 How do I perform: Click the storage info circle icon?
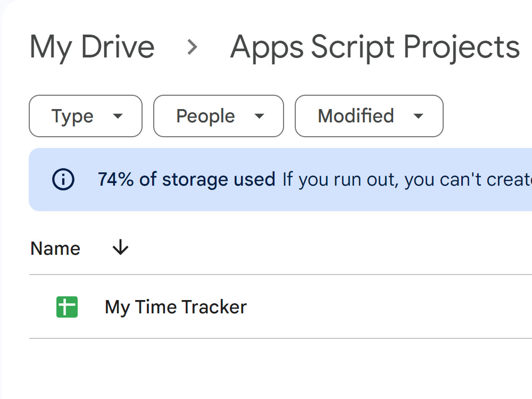click(x=63, y=179)
